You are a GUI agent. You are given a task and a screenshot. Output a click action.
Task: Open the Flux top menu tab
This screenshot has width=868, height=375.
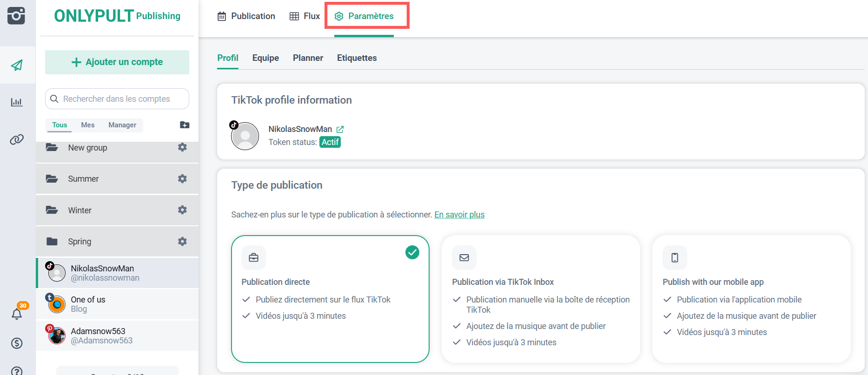305,16
